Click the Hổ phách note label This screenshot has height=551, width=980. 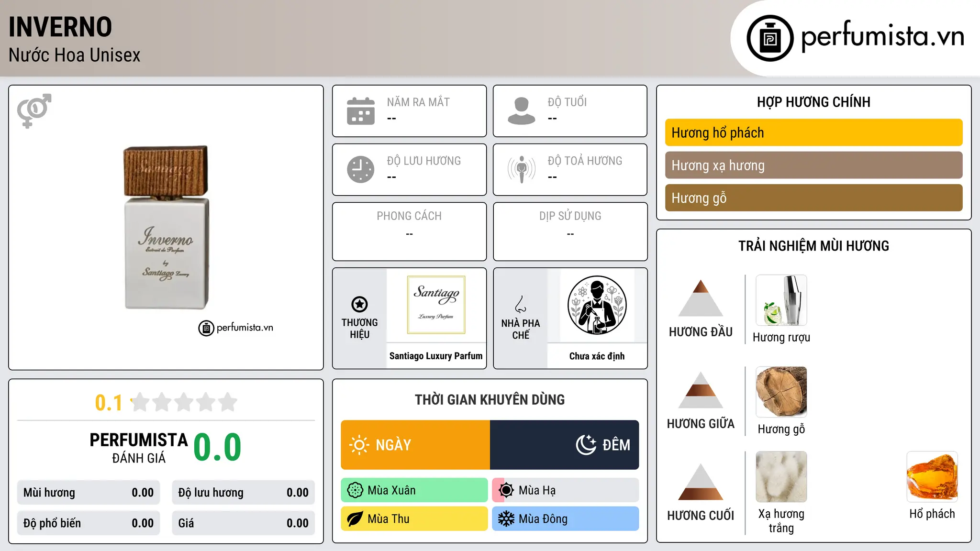pyautogui.click(x=932, y=514)
